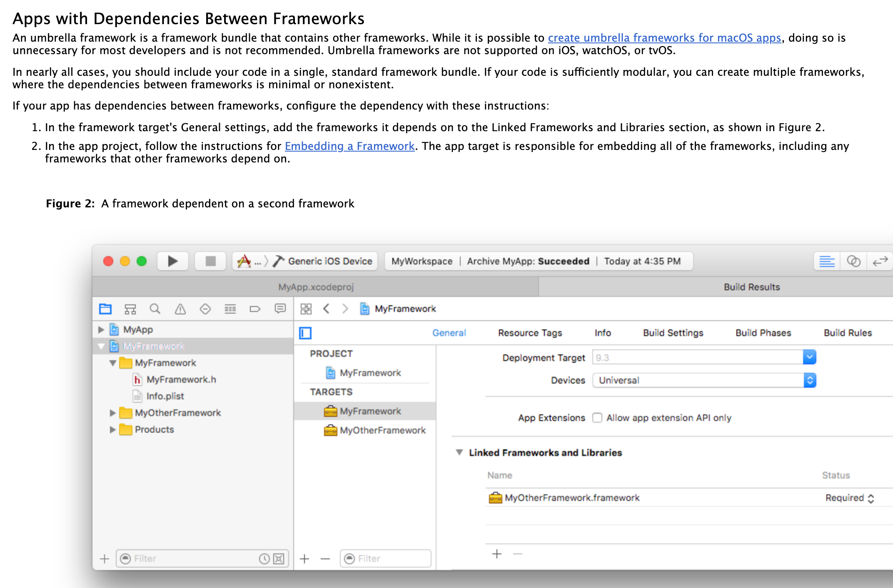Show the Assistant editor overlapping circles icon
The width and height of the screenshot is (893, 588).
(x=853, y=261)
